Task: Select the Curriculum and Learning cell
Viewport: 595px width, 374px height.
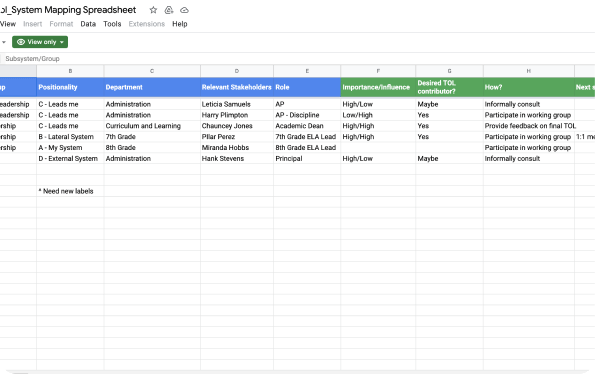Action: tap(152, 126)
